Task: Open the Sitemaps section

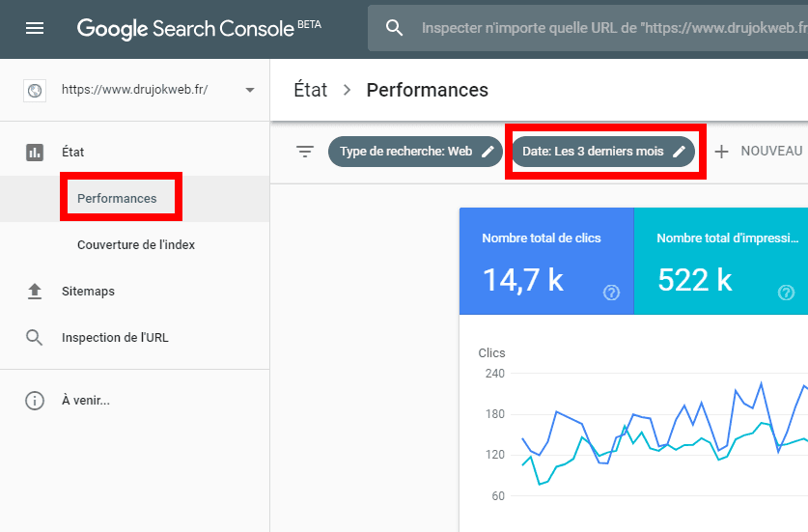Action: tap(88, 292)
